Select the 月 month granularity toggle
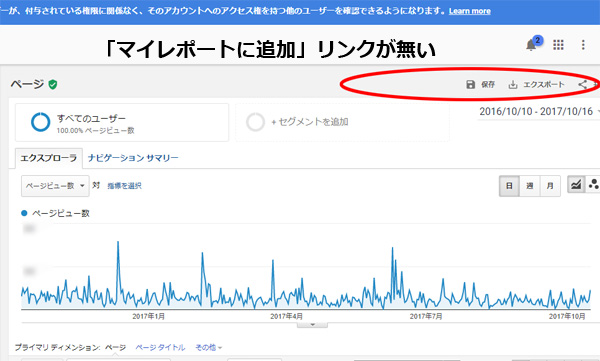This screenshot has height=361, width=600. [550, 186]
